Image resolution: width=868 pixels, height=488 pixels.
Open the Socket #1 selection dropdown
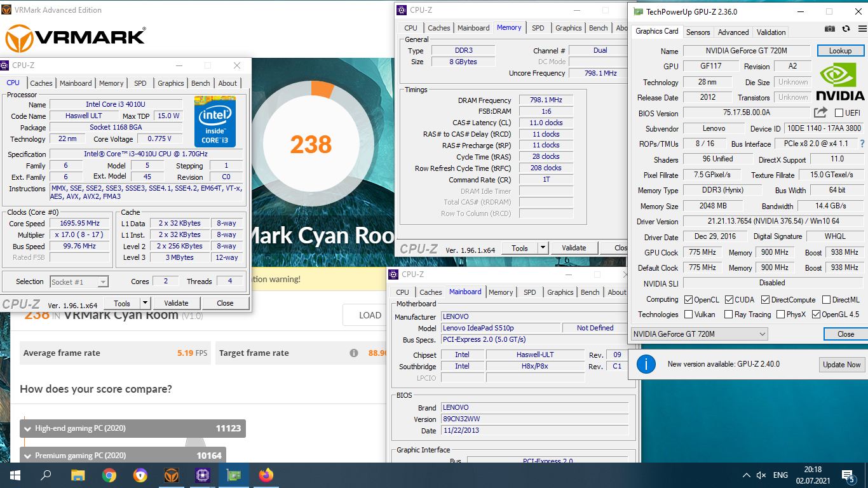click(x=79, y=281)
